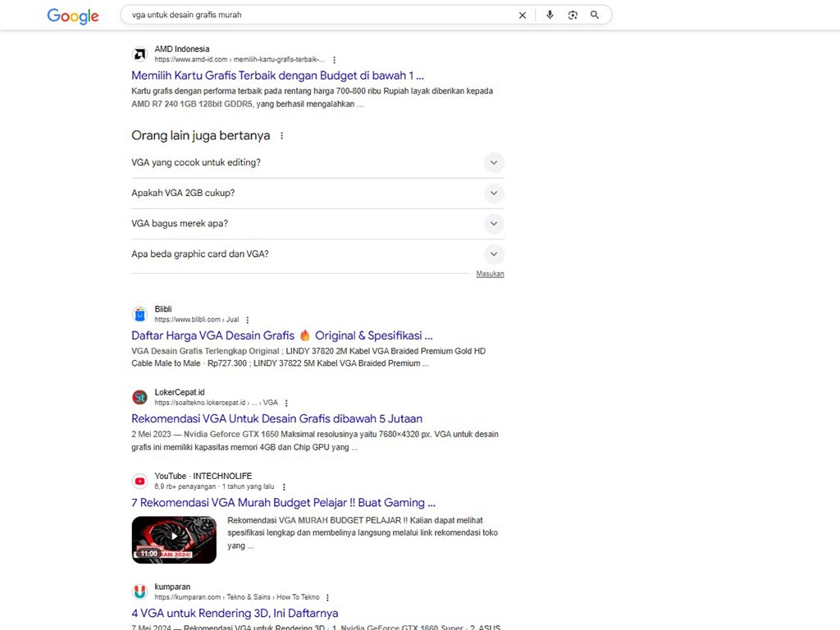Clear the search query with X icon
Image resolution: width=840 pixels, height=630 pixels.
tap(523, 15)
